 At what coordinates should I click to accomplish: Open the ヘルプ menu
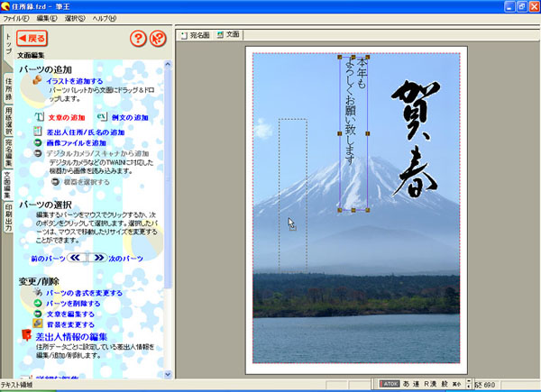pyautogui.click(x=105, y=18)
